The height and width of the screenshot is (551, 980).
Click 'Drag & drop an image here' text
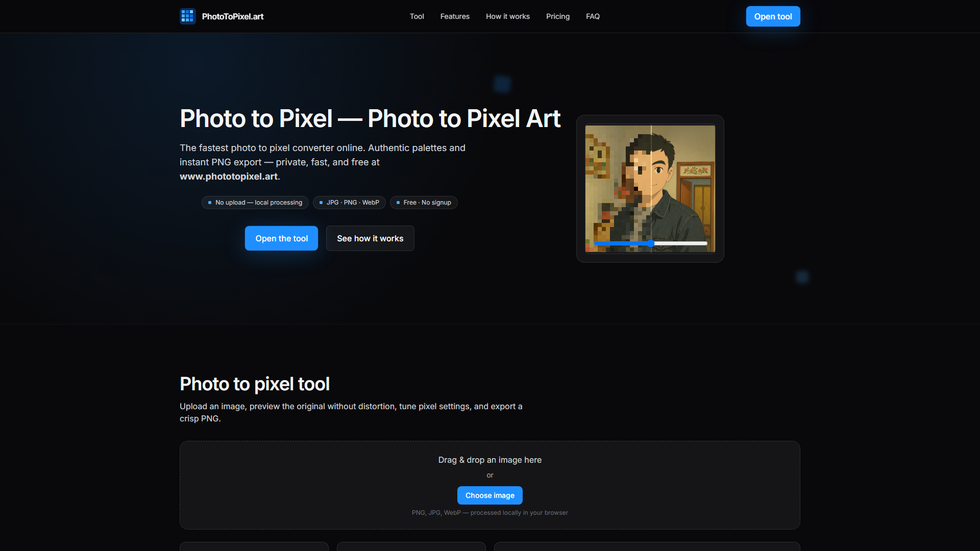pos(490,460)
